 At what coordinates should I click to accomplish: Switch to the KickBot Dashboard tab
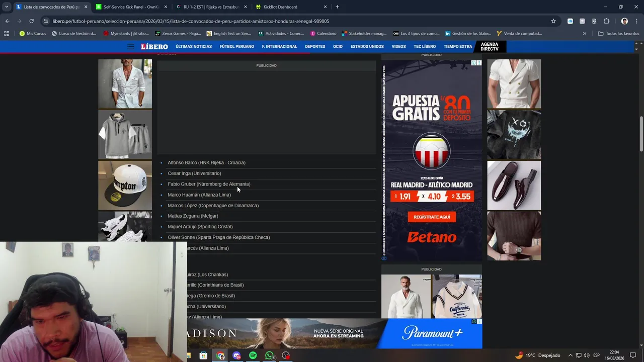pyautogui.click(x=290, y=7)
